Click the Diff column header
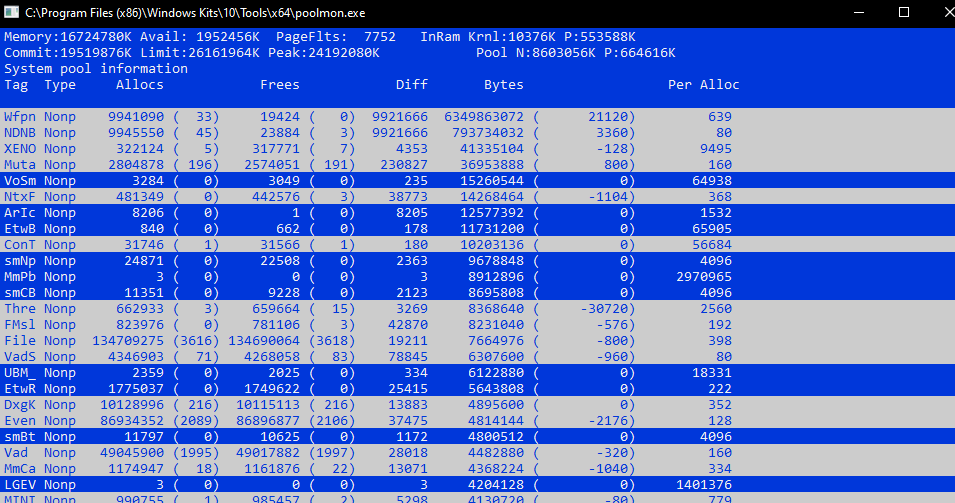This screenshot has width=955, height=503. point(412,85)
